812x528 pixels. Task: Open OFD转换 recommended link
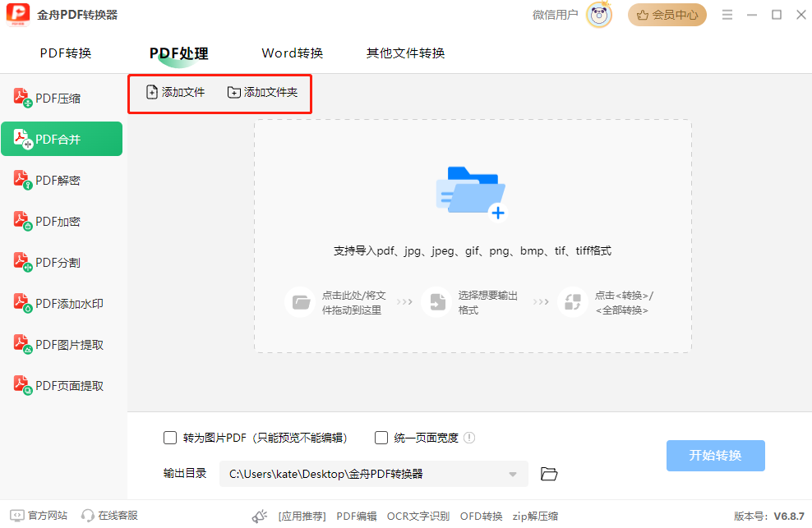coord(481,517)
